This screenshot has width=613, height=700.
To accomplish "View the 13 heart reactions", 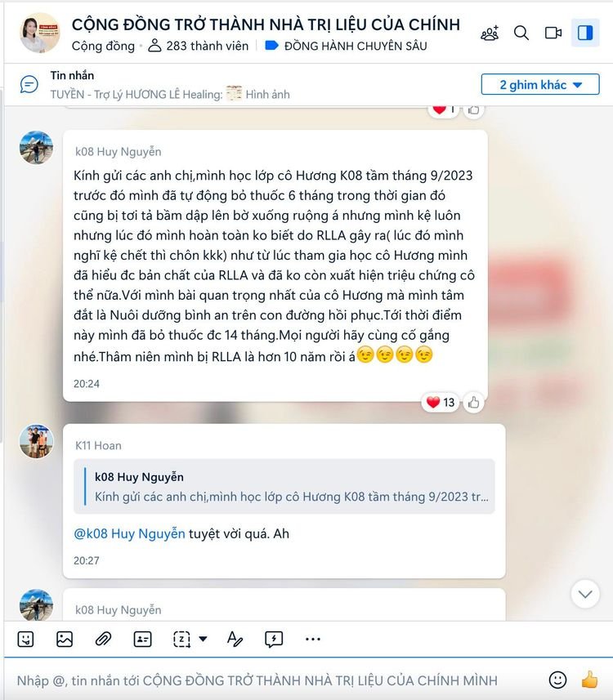I will click(x=441, y=403).
